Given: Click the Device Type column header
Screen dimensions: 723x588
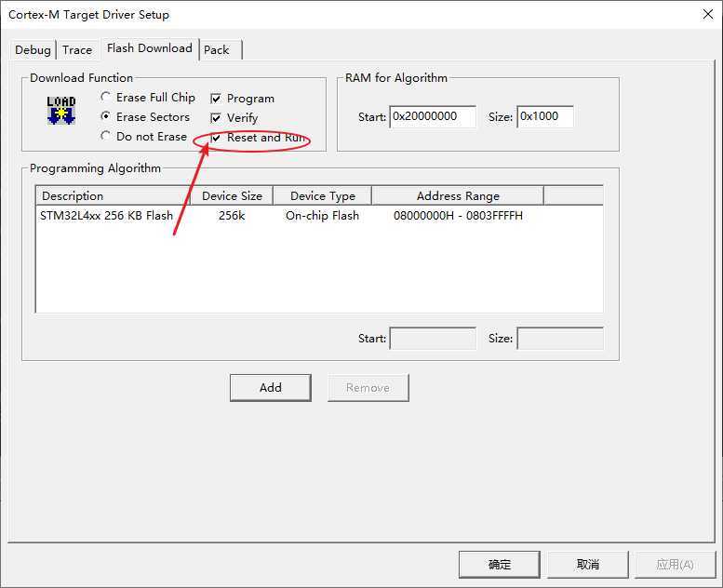Looking at the screenshot, I should 322,196.
